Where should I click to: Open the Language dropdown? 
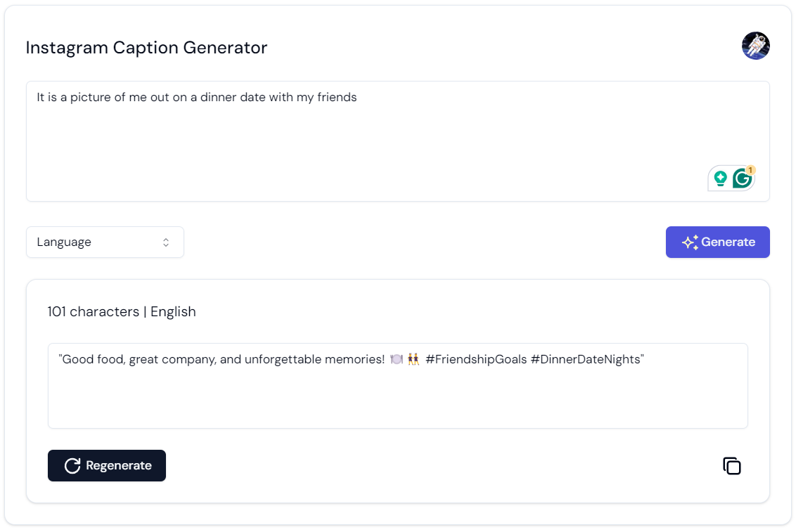click(105, 242)
